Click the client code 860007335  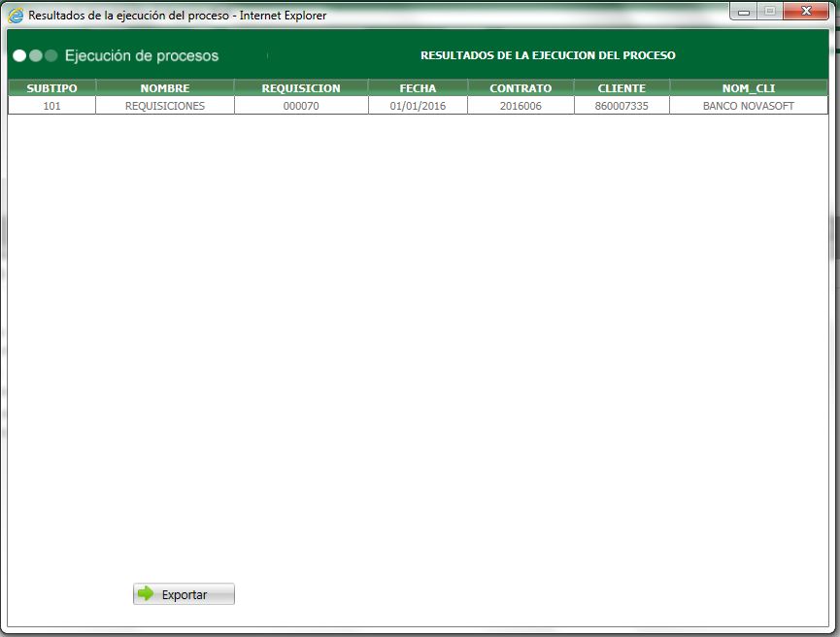coord(621,106)
